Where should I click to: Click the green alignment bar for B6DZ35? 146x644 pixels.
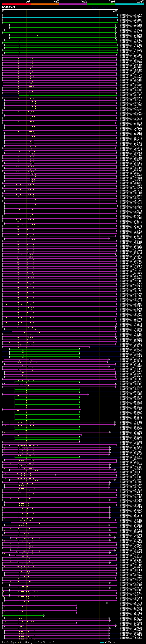pos(47,382)
